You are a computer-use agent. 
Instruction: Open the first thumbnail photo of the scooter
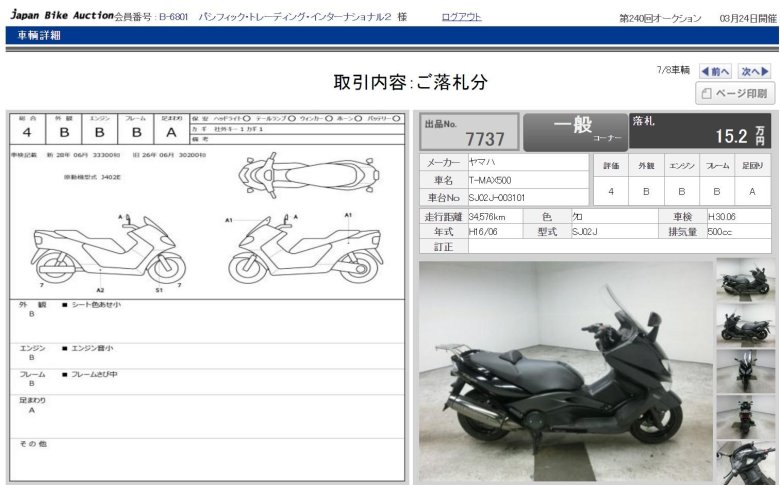pyautogui.click(x=745, y=279)
